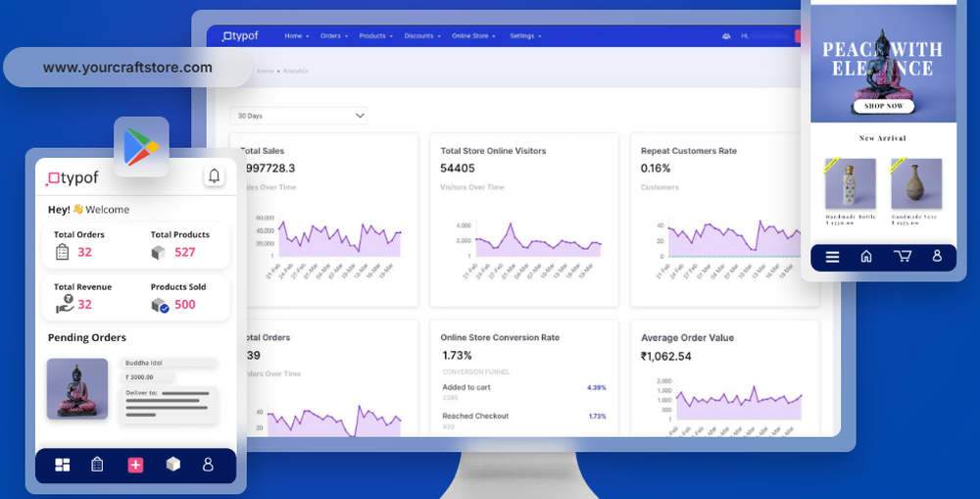Click the Products Sold checked box icon

(x=160, y=305)
